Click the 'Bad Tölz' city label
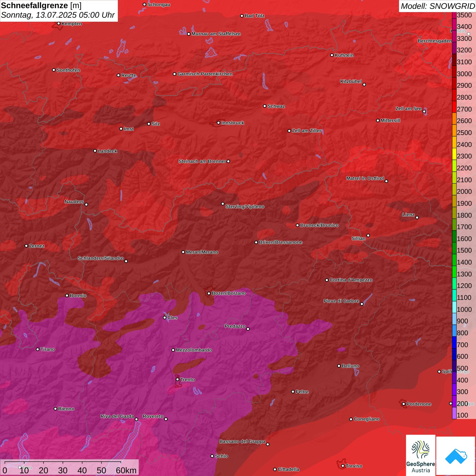Screen dimensions: 476x476 pyautogui.click(x=254, y=16)
